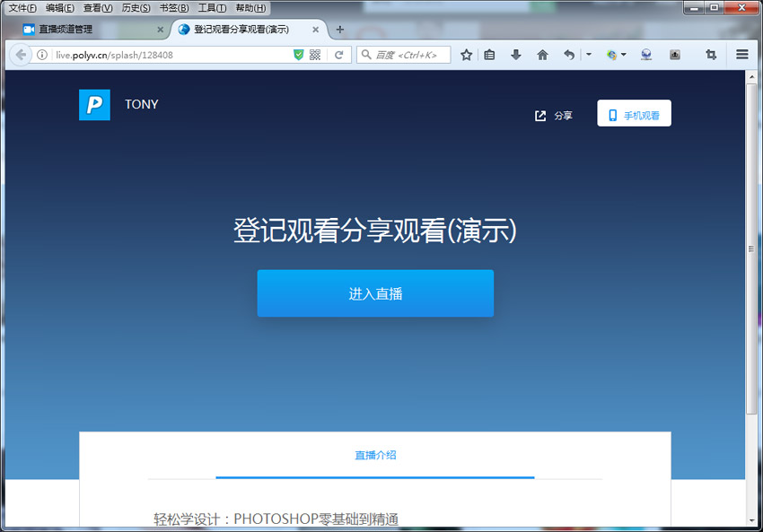Reload the page with the refresh icon
This screenshot has height=532, width=763.
339,54
